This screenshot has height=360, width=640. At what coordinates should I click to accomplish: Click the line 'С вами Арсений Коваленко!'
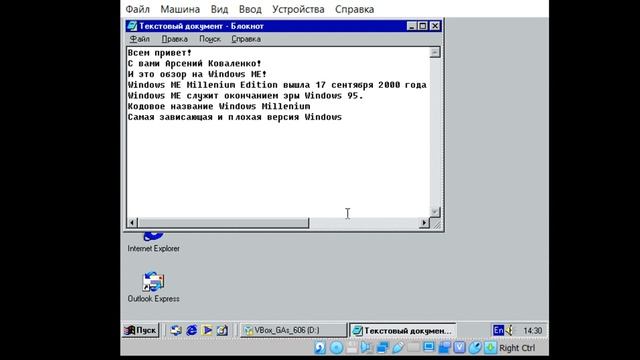click(194, 64)
